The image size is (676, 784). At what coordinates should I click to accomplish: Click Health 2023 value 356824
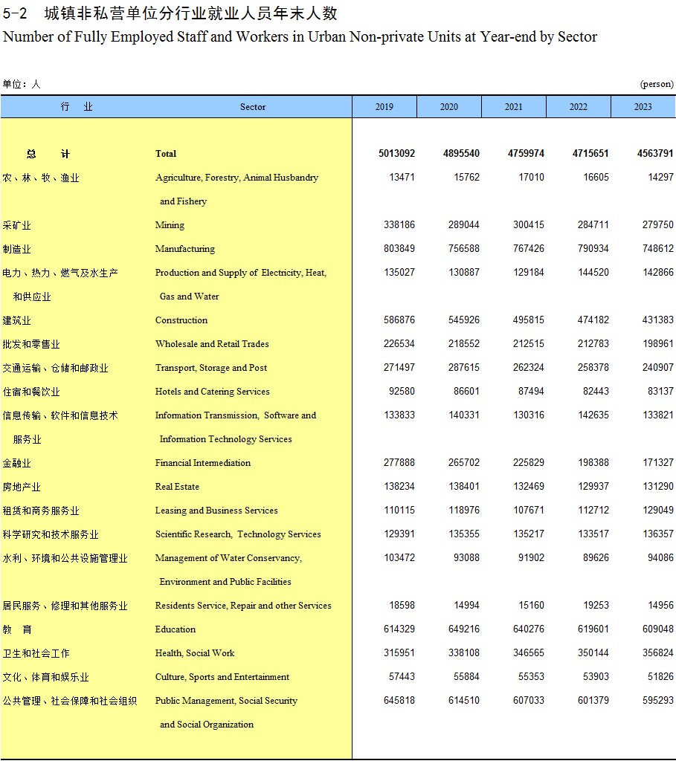tap(657, 652)
